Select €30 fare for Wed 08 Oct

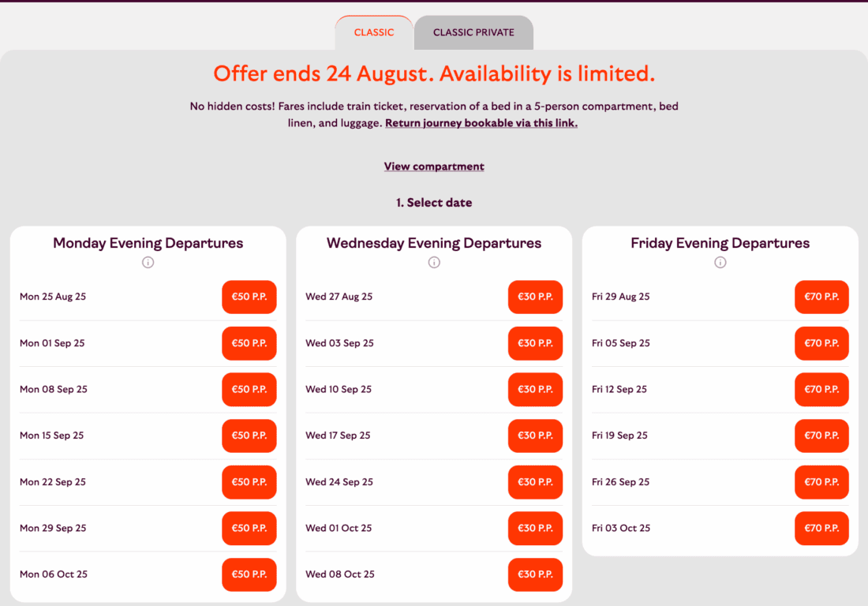pyautogui.click(x=535, y=574)
